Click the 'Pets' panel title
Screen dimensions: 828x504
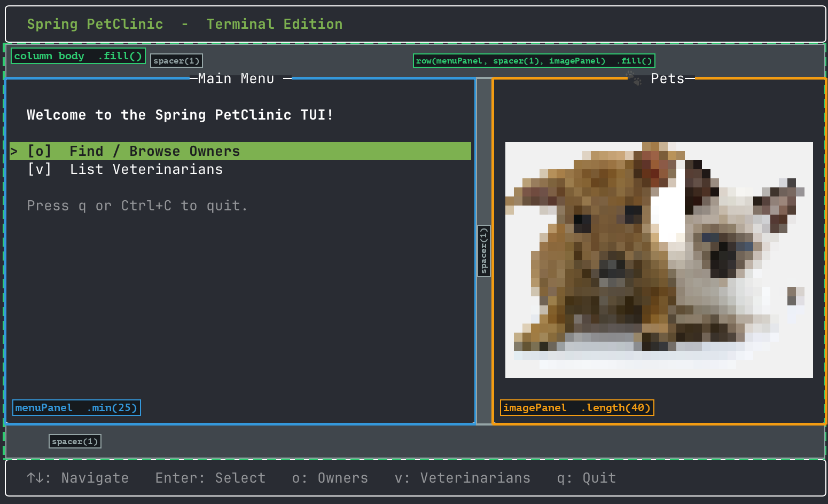pos(668,78)
